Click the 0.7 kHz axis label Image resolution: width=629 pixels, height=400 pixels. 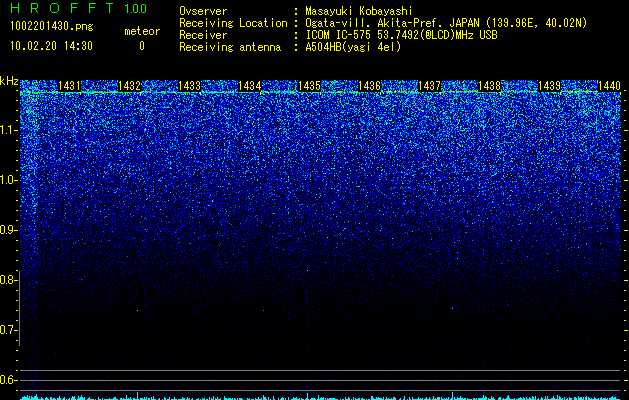[8, 330]
